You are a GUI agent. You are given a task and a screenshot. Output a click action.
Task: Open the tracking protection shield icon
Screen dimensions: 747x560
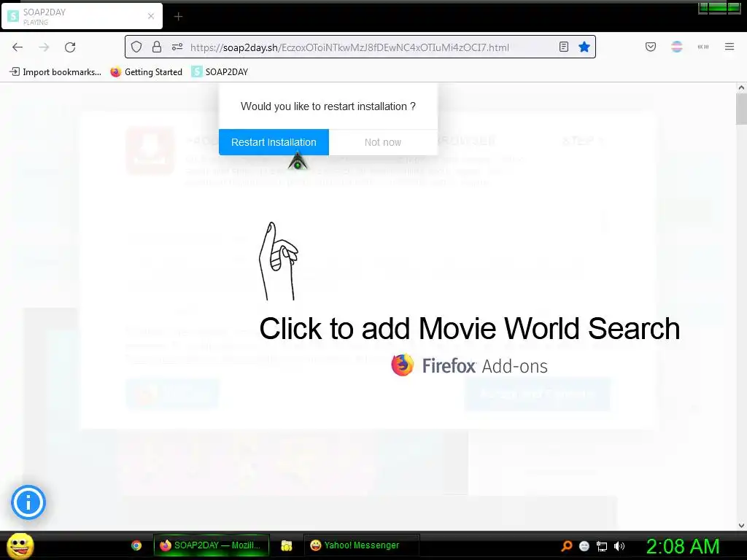tap(136, 47)
